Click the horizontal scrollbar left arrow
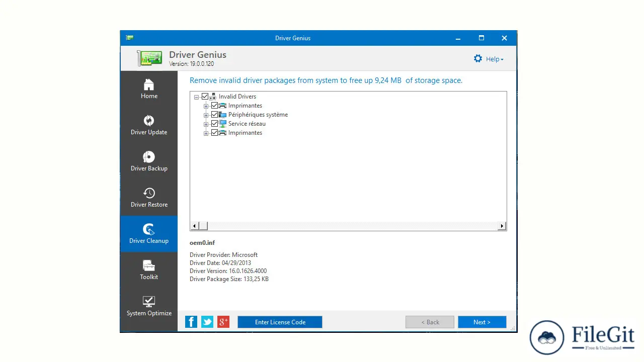Viewport: 644px width, 362px height. [x=195, y=226]
